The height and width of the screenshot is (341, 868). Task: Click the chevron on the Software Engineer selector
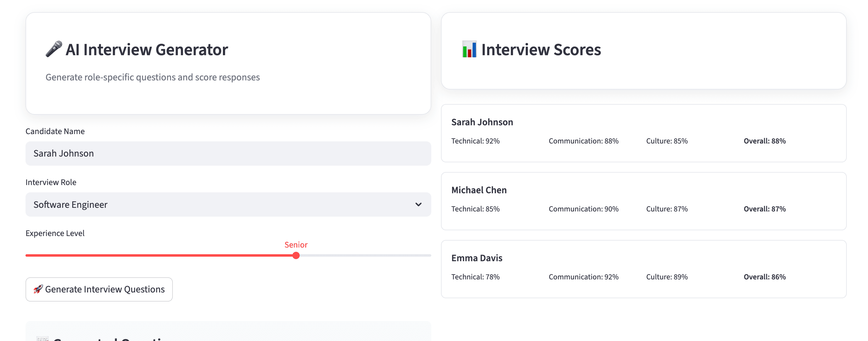tap(418, 204)
